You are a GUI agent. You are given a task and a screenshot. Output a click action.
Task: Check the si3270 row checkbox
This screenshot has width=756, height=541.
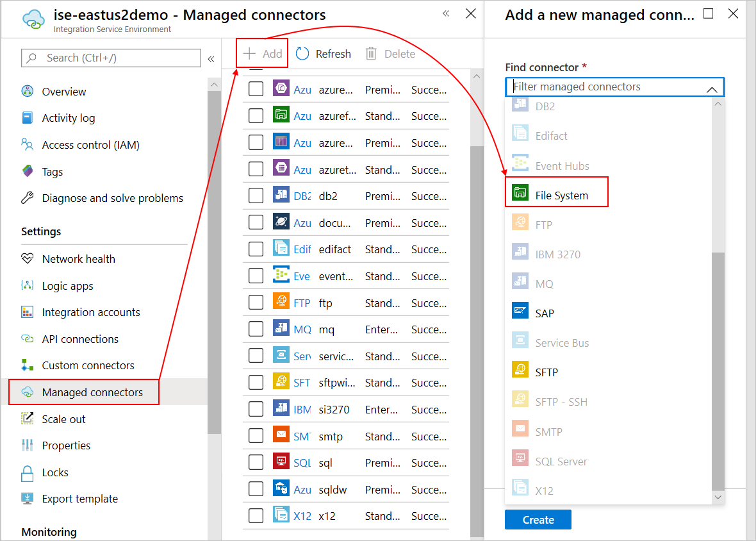point(256,410)
